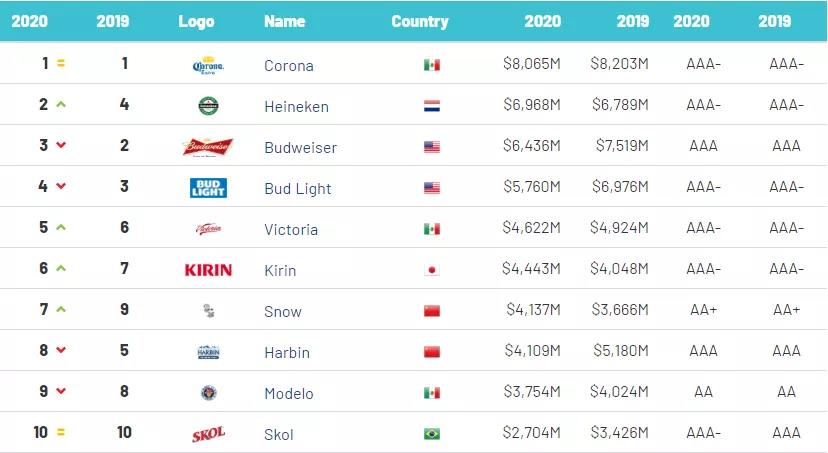Image resolution: width=828 pixels, height=453 pixels.
Task: Click the Bud Light blue logo
Action: [x=208, y=187]
